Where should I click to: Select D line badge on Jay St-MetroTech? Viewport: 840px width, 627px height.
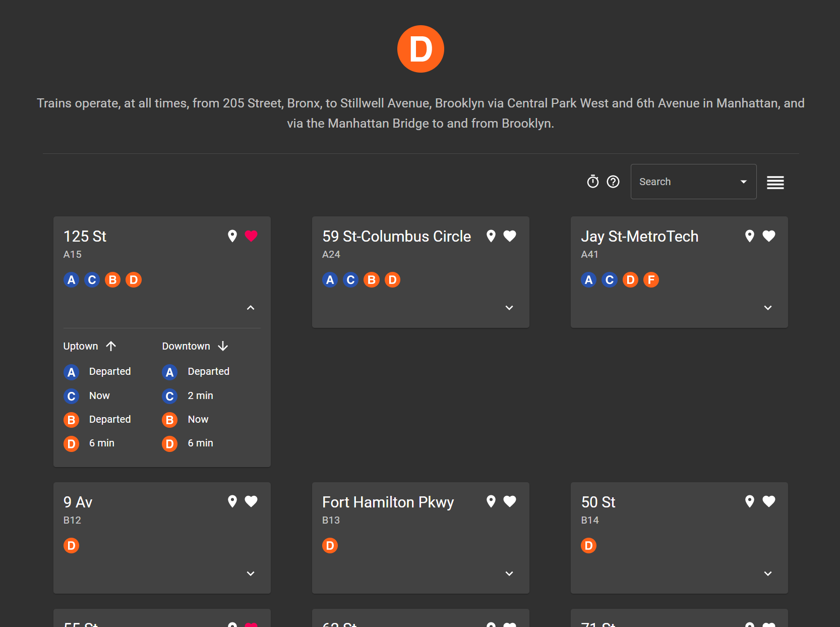630,280
